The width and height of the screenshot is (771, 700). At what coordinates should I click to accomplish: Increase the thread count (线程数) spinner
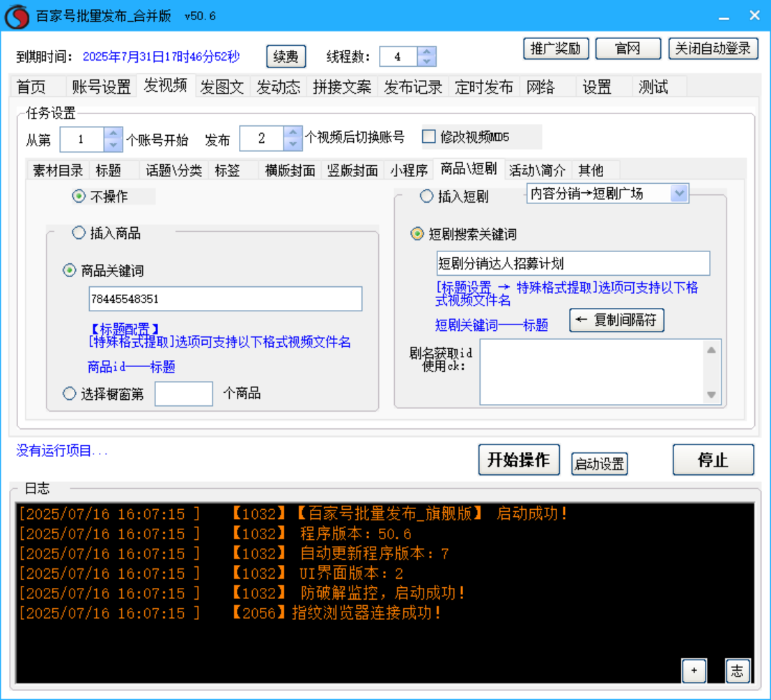coord(426,52)
